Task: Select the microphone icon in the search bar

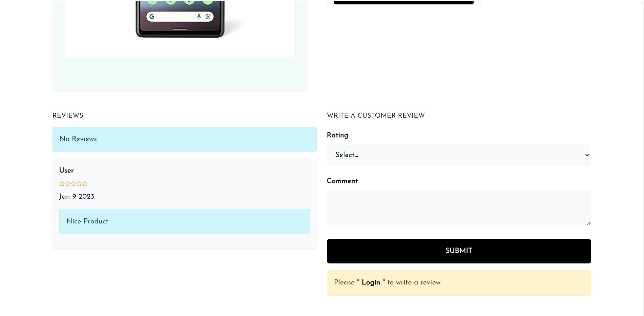Action: [199, 17]
